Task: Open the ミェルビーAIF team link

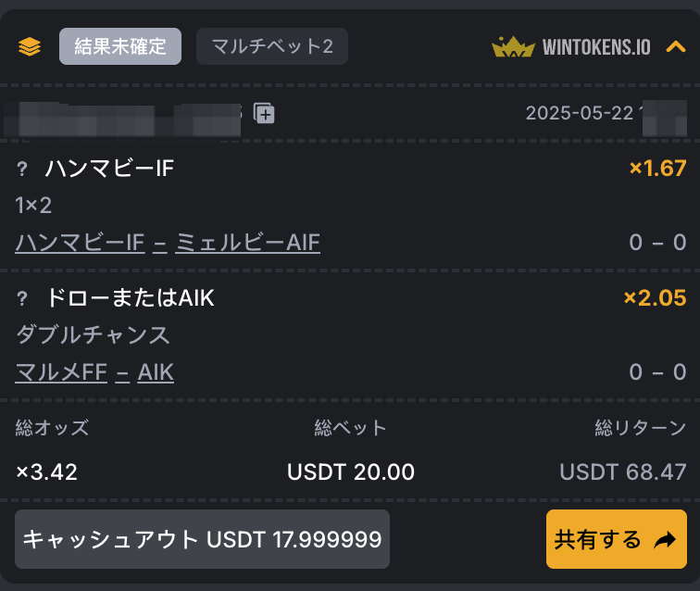Action: click(247, 243)
